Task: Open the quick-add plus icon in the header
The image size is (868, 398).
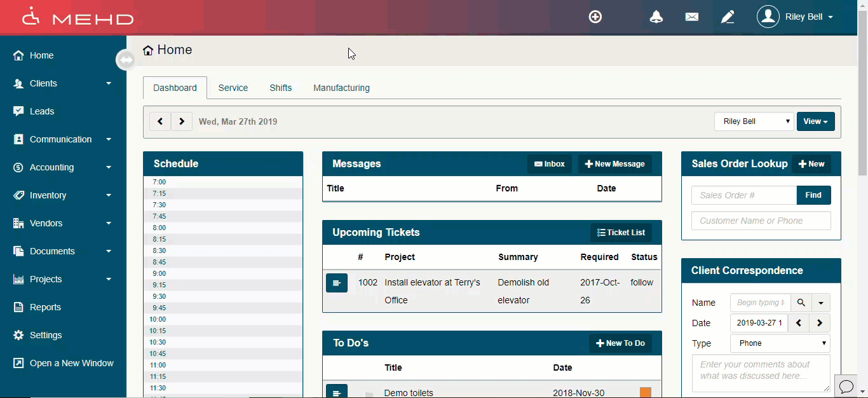Action: click(x=595, y=17)
